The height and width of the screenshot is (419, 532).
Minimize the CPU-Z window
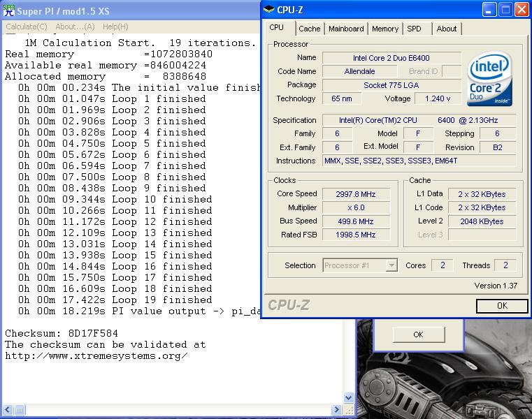(x=489, y=10)
